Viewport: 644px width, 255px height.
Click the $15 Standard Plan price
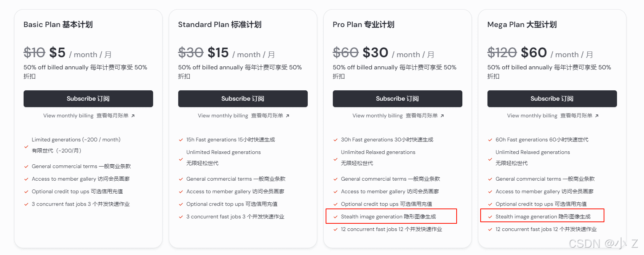click(x=218, y=53)
